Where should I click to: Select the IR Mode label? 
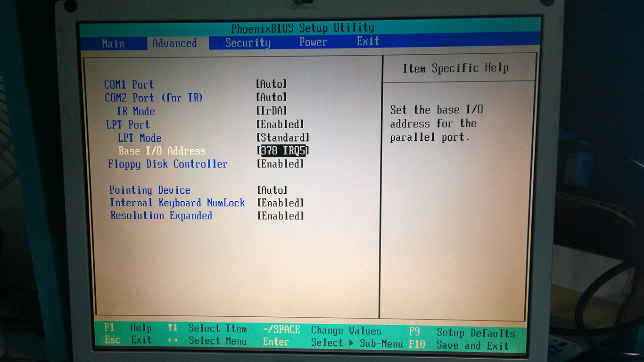[x=136, y=112]
